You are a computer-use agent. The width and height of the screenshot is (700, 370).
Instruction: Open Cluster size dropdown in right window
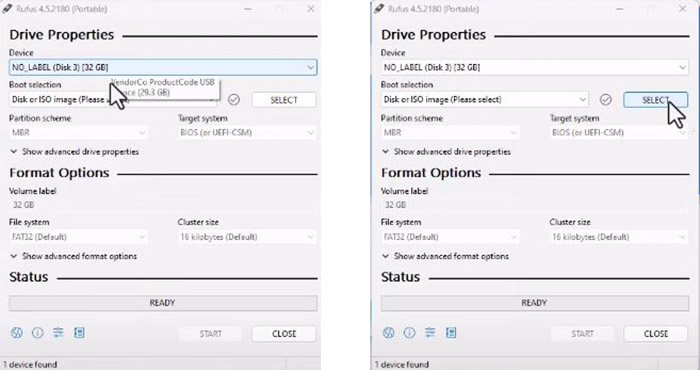[619, 237]
